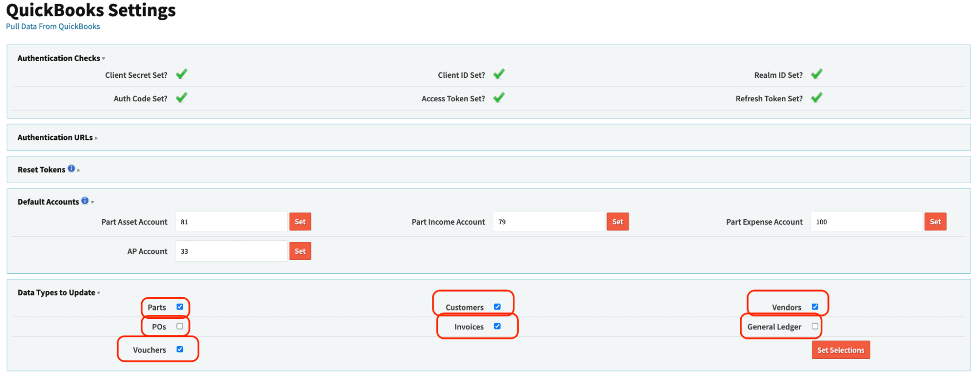Collapse the Authentication Checks section
Screen dimensions: 980x381
point(59,58)
